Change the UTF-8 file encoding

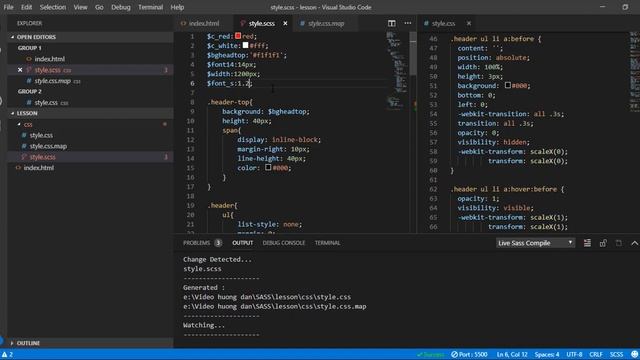574,354
